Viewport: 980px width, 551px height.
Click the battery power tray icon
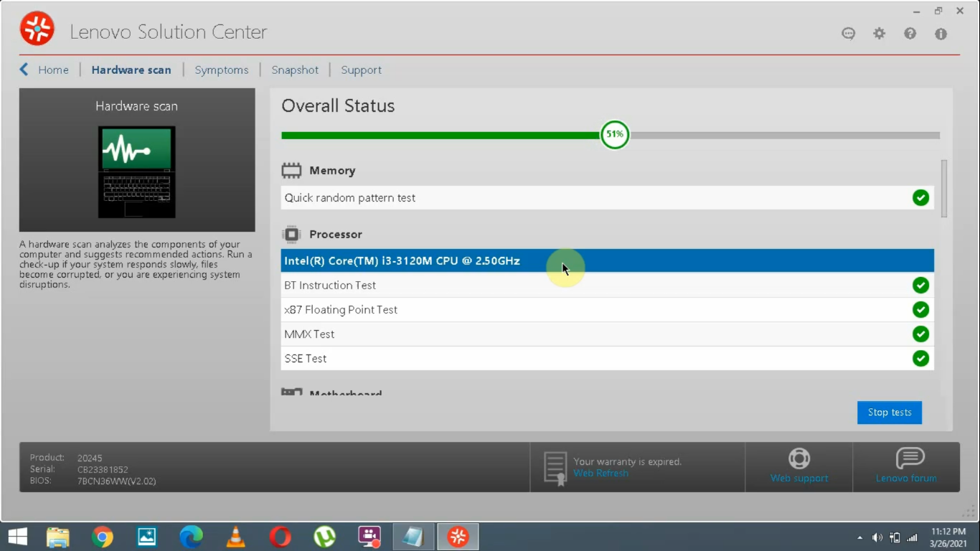(x=895, y=537)
